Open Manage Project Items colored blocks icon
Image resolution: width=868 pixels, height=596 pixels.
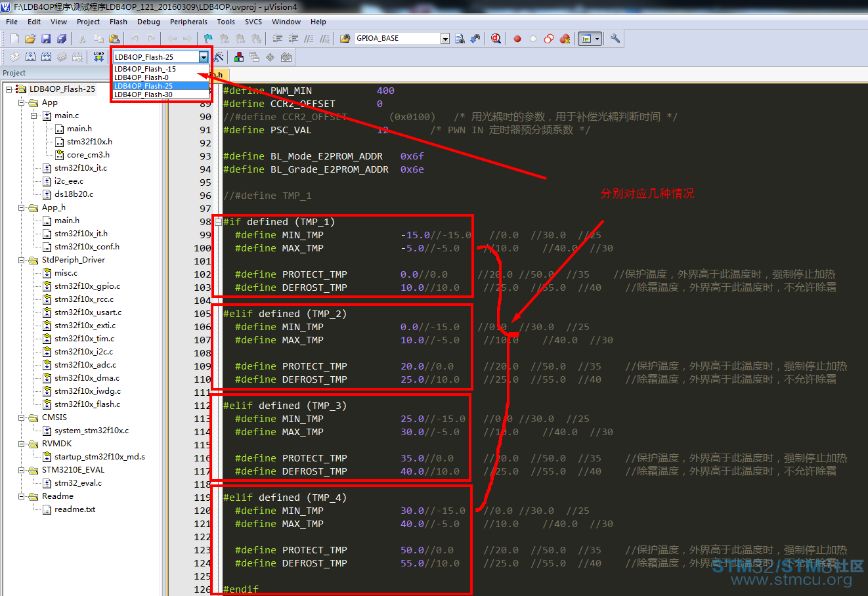[239, 57]
